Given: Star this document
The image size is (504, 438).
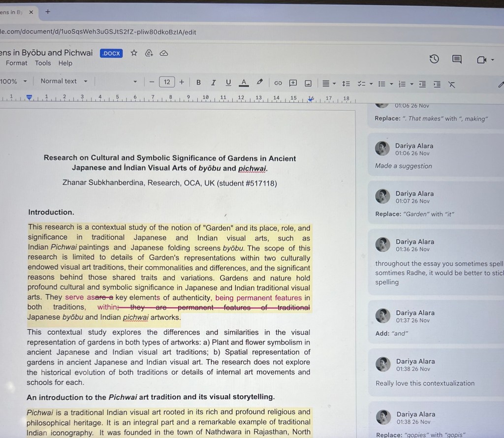Looking at the screenshot, I should click(134, 53).
